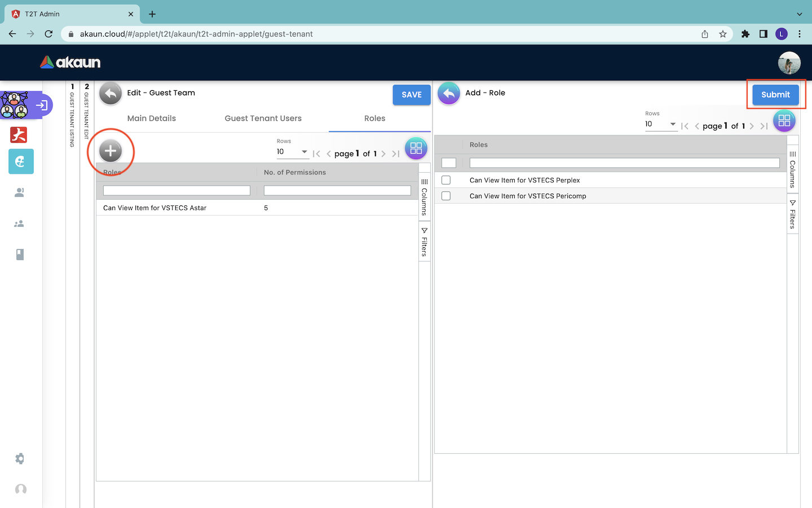Image resolution: width=812 pixels, height=508 pixels.
Task: Click the red Acrobat-style icon in the sidebar
Action: click(19, 135)
